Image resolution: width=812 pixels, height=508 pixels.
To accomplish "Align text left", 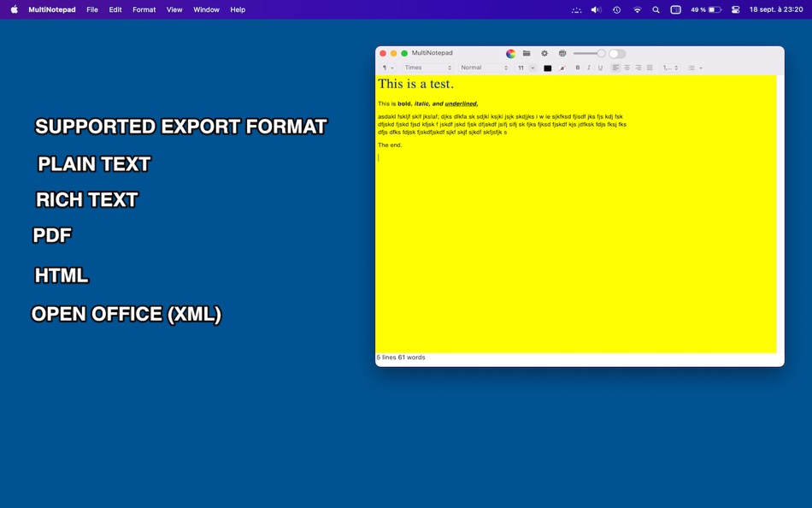I will [x=615, y=68].
